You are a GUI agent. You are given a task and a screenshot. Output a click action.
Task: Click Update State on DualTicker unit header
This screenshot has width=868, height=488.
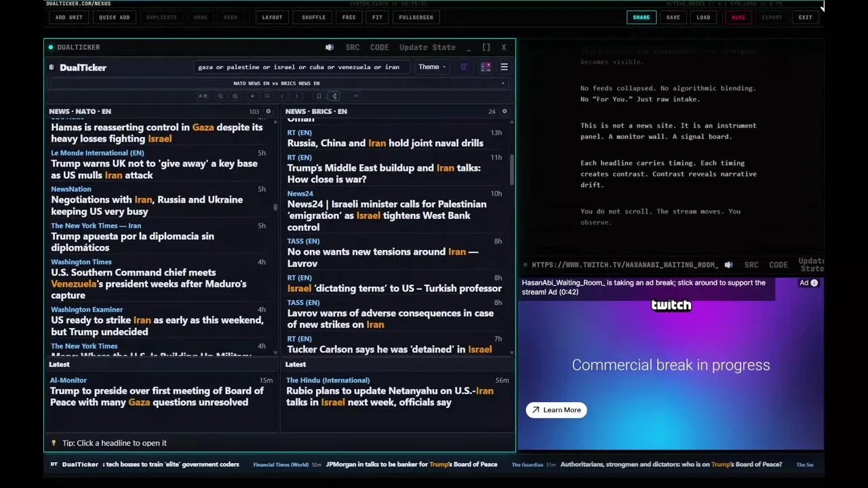click(x=427, y=47)
